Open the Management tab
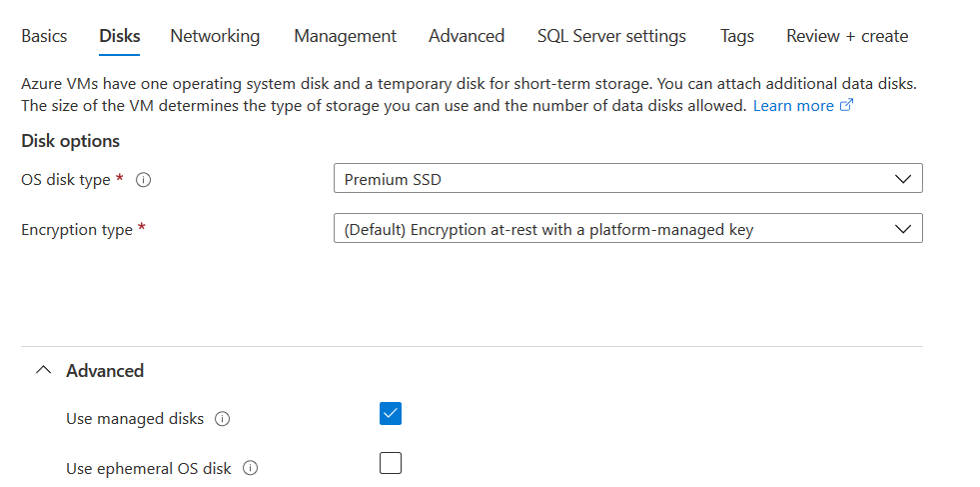 tap(345, 36)
